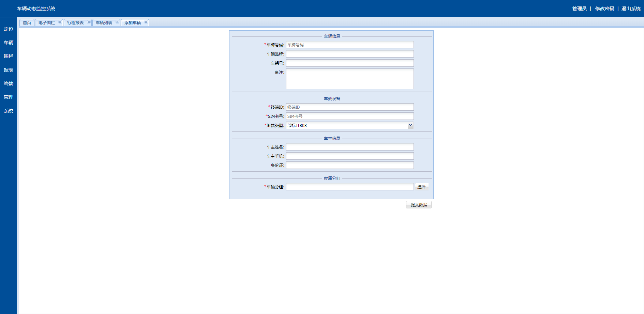
Task: Open the 终端类型 dropdown
Action: [x=410, y=125]
